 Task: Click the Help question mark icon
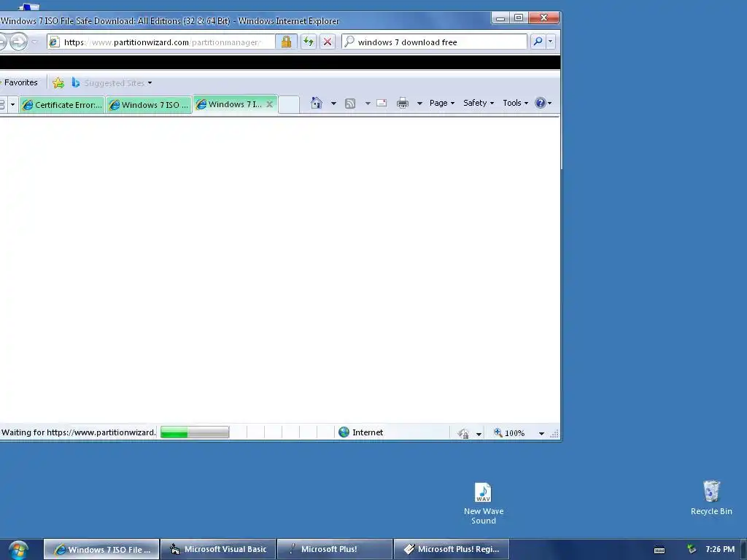(541, 103)
